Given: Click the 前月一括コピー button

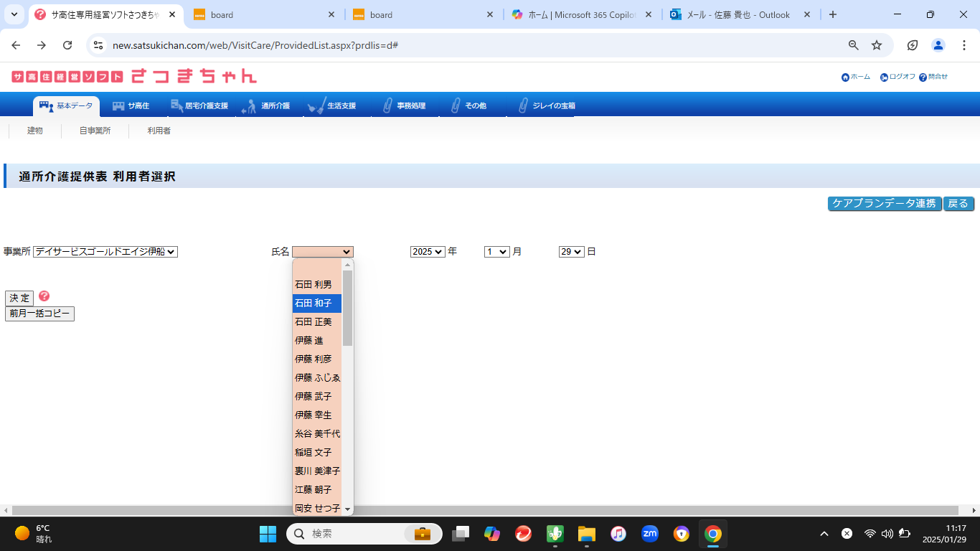Looking at the screenshot, I should (x=39, y=314).
